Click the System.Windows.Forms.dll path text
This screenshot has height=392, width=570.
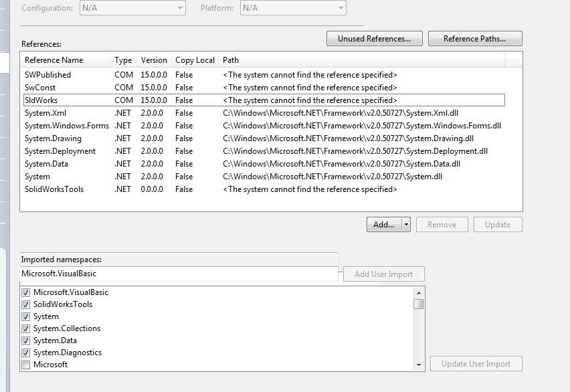click(362, 126)
